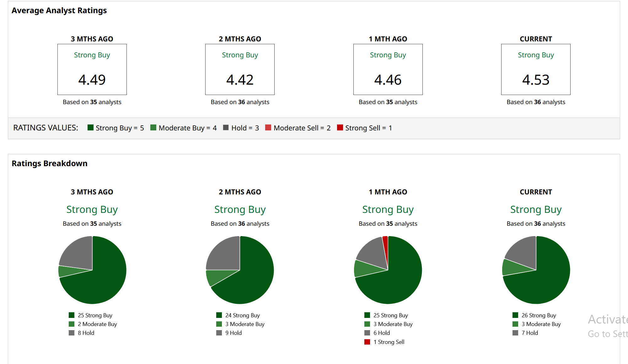
Task: Click the Moderate Buy legend color square
Action: pyautogui.click(x=153, y=128)
